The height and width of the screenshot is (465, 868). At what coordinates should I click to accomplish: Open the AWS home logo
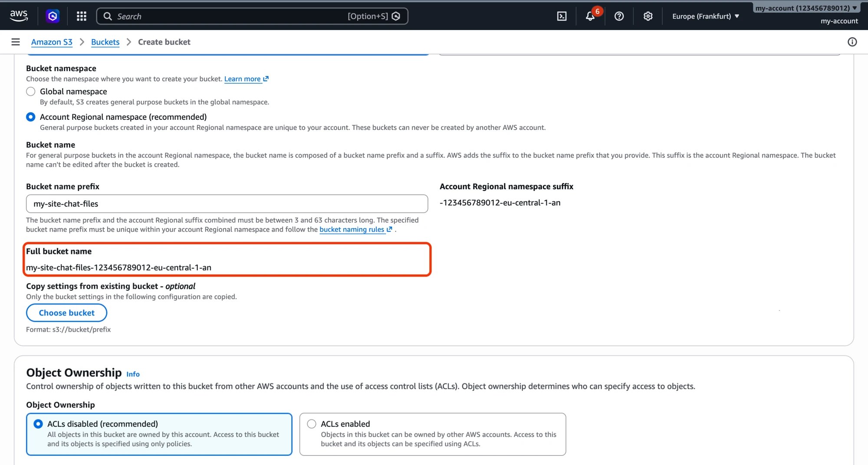(19, 16)
